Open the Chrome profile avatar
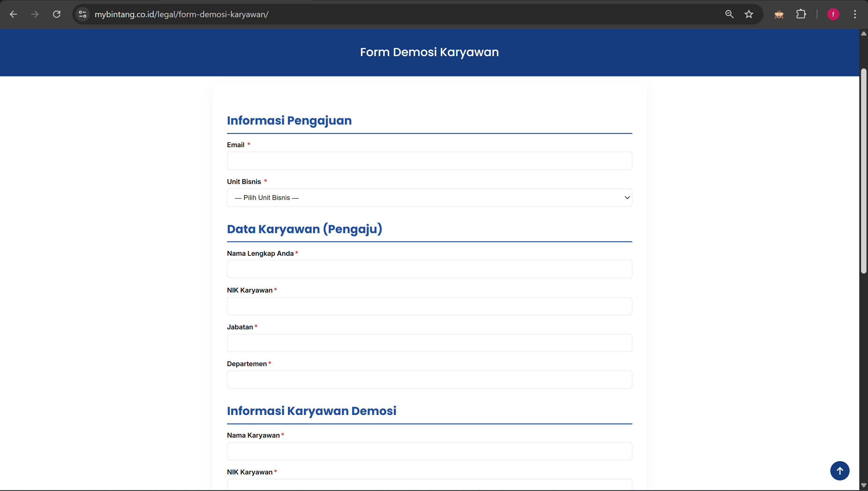 click(x=833, y=14)
